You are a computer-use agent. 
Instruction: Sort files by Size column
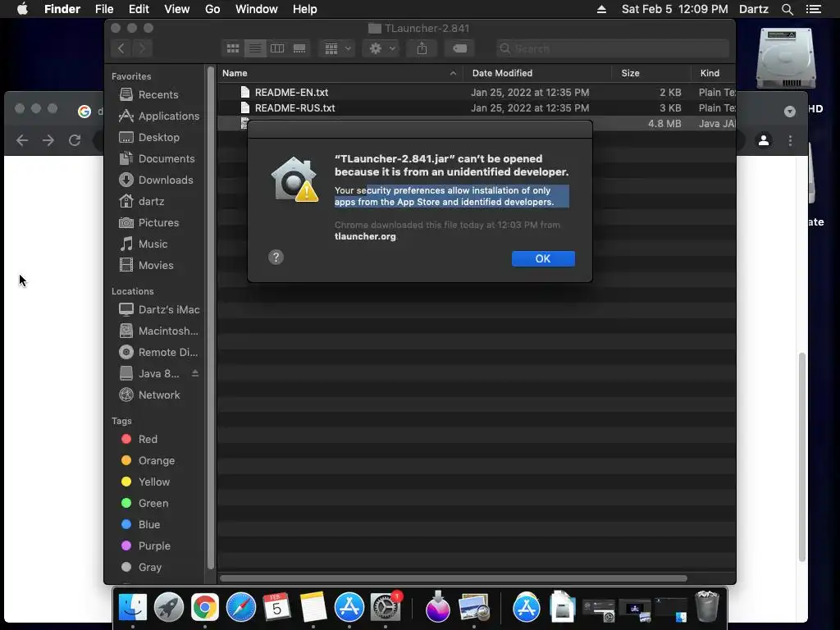tap(651, 73)
